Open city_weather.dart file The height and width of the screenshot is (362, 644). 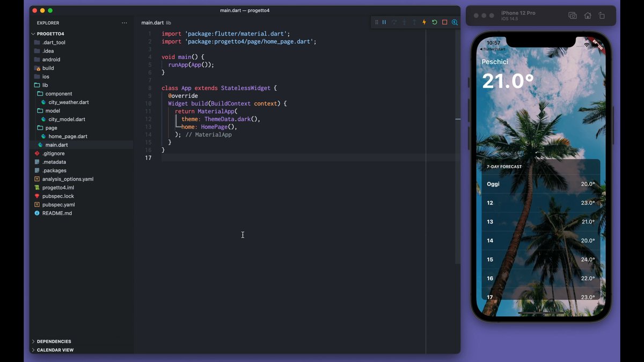pos(68,102)
